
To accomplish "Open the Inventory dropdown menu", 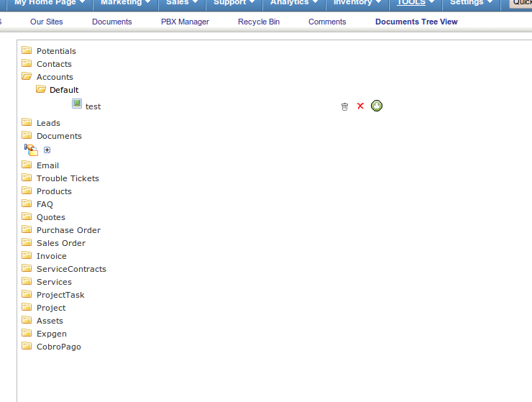I will coord(357,3).
